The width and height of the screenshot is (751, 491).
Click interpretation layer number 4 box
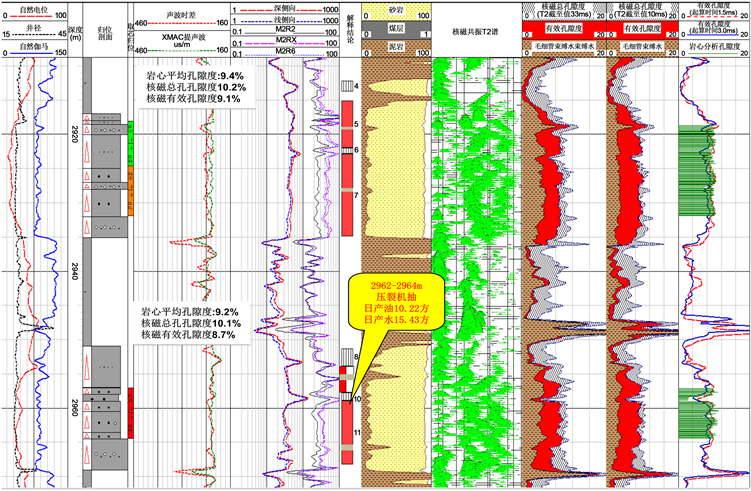click(347, 88)
